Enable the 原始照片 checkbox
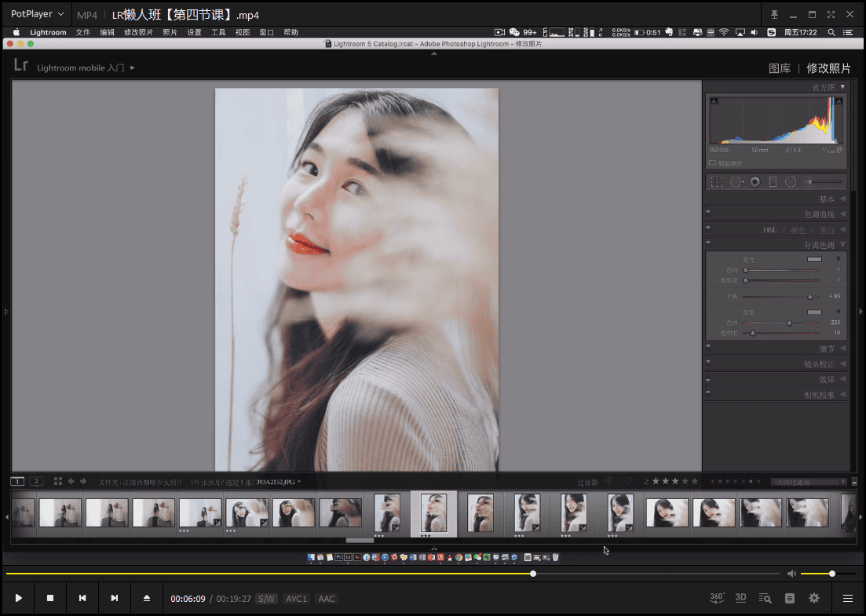Screen dimensions: 866x616 (712, 163)
